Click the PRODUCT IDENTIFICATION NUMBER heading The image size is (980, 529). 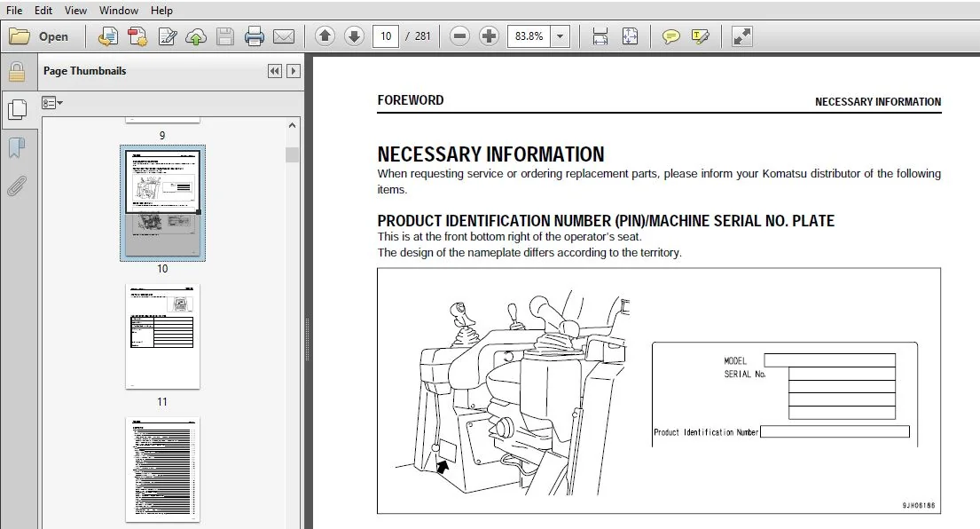(x=606, y=221)
